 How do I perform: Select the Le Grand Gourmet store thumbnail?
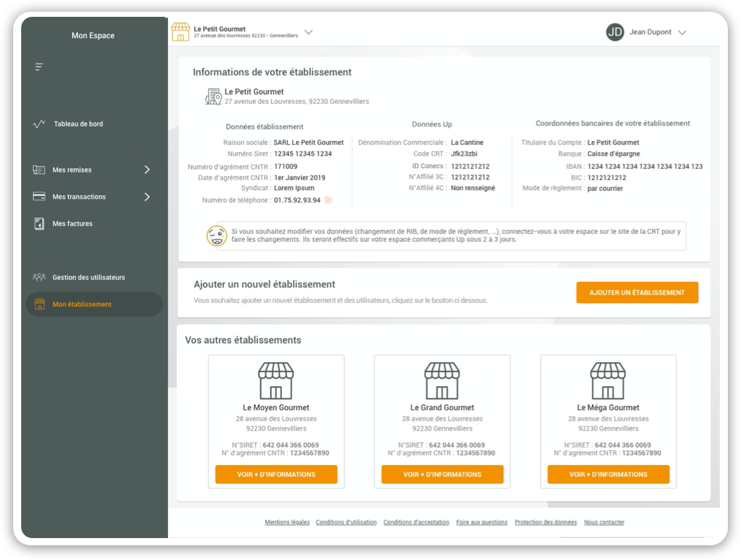(x=442, y=381)
